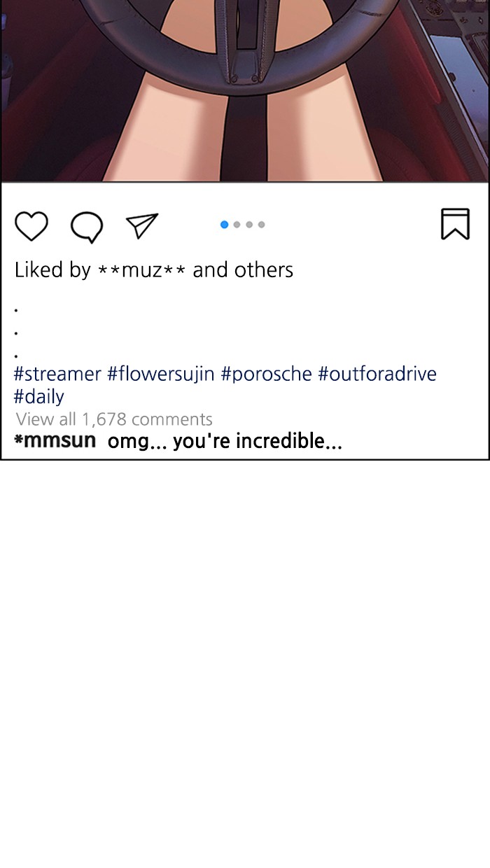The image size is (490, 868).
Task: Switch to third carousel dot
Action: [249, 225]
